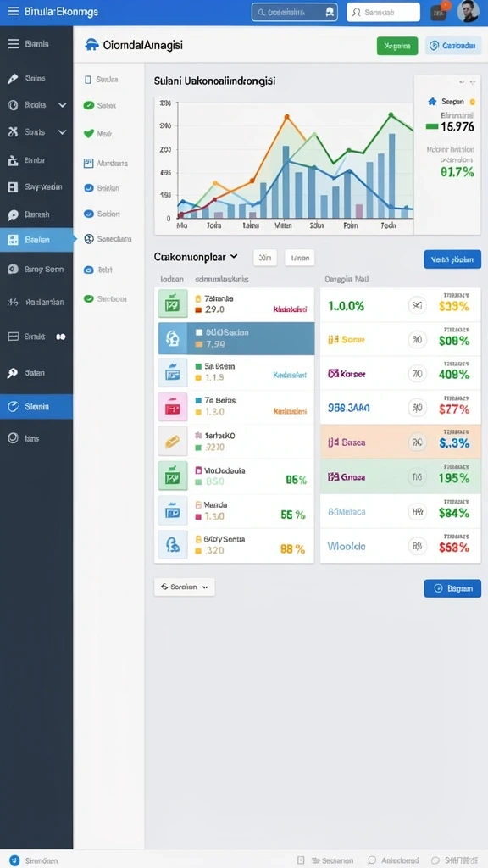Select the Sloain item in sidebar
The image size is (488, 868).
[36, 406]
